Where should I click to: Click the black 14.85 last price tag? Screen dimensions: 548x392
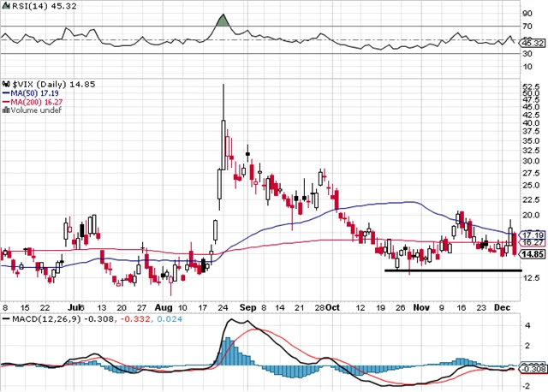532,253
